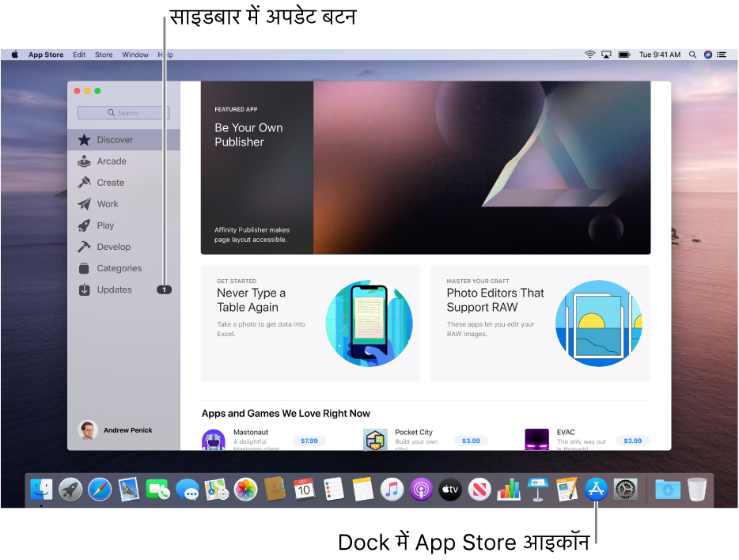Viewport: 739px width, 560px height.
Task: Open Spotlight search in menu bar
Action: coord(692,55)
